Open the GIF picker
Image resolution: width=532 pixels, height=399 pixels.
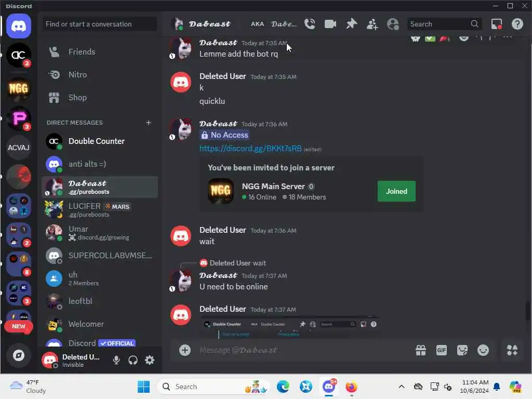442,350
